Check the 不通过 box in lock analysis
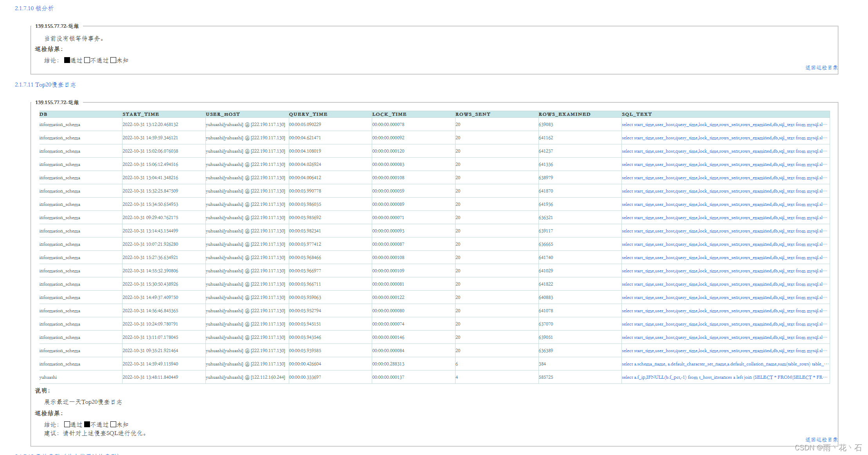The height and width of the screenshot is (455, 868). [87, 60]
